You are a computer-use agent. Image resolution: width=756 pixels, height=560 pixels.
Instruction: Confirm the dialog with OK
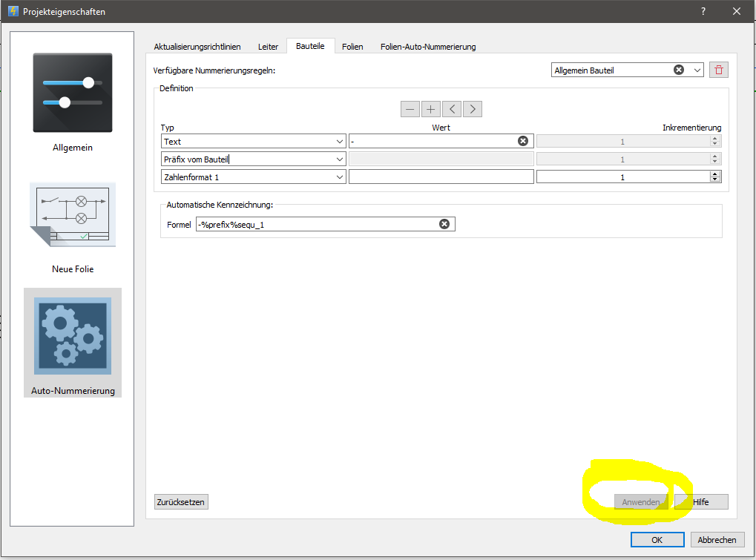pyautogui.click(x=657, y=540)
